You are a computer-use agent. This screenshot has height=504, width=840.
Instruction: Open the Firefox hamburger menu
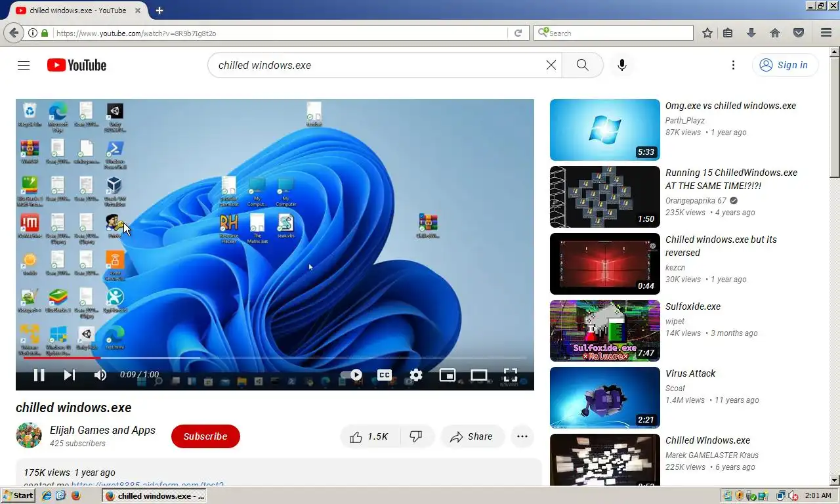(x=826, y=33)
